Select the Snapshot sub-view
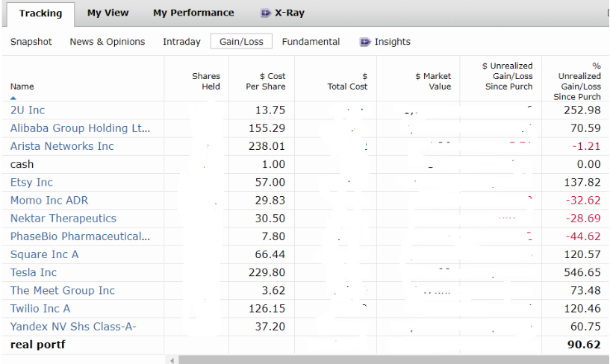610x364 pixels. pyautogui.click(x=31, y=42)
